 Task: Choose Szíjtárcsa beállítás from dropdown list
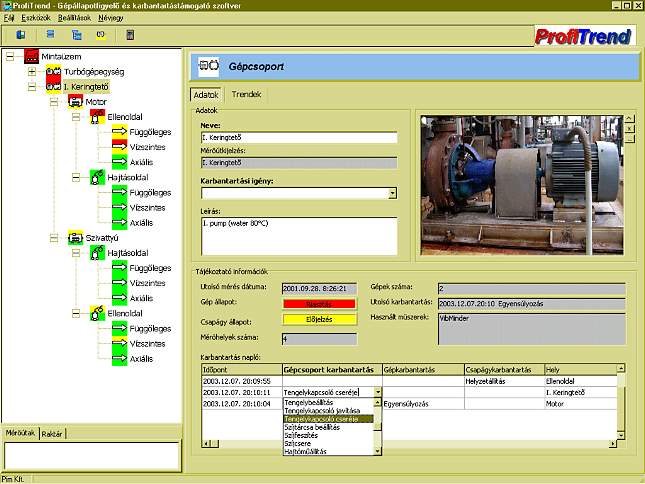tap(312, 427)
